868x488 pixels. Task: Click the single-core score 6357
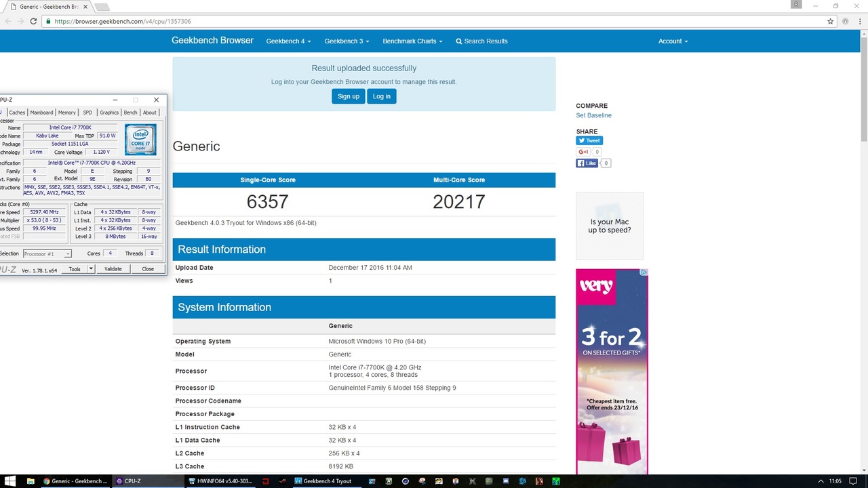pyautogui.click(x=268, y=202)
